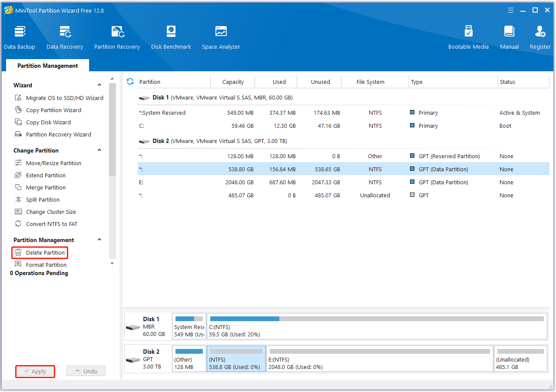The height and width of the screenshot is (392, 556).
Task: Launch the Data Recovery tool
Action: pos(65,38)
